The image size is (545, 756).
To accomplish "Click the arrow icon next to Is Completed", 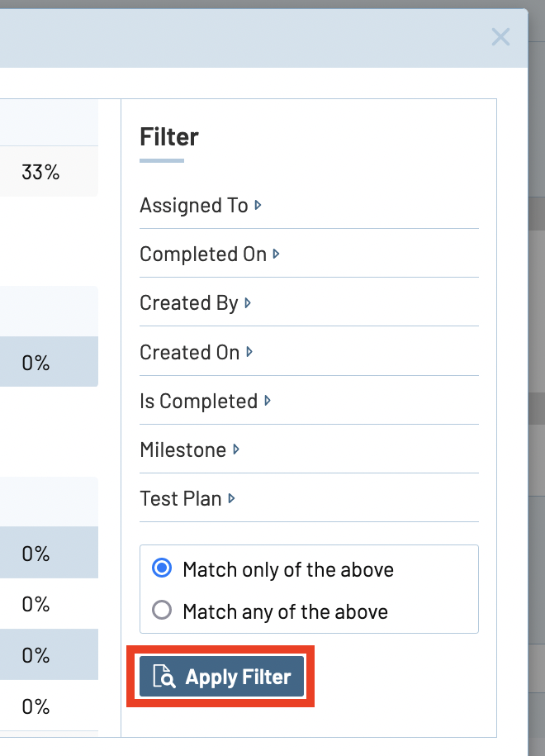I will pyautogui.click(x=268, y=401).
